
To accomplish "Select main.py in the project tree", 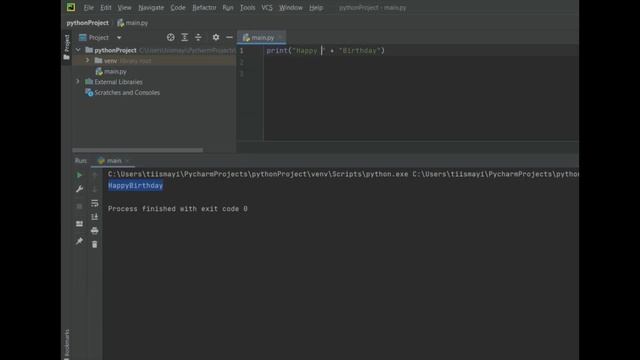I will (111, 71).
